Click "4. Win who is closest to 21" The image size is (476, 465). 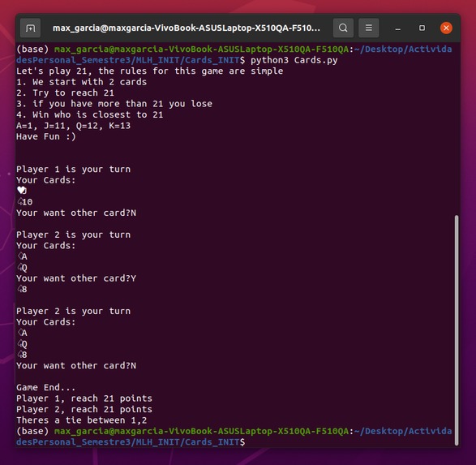tap(90, 114)
